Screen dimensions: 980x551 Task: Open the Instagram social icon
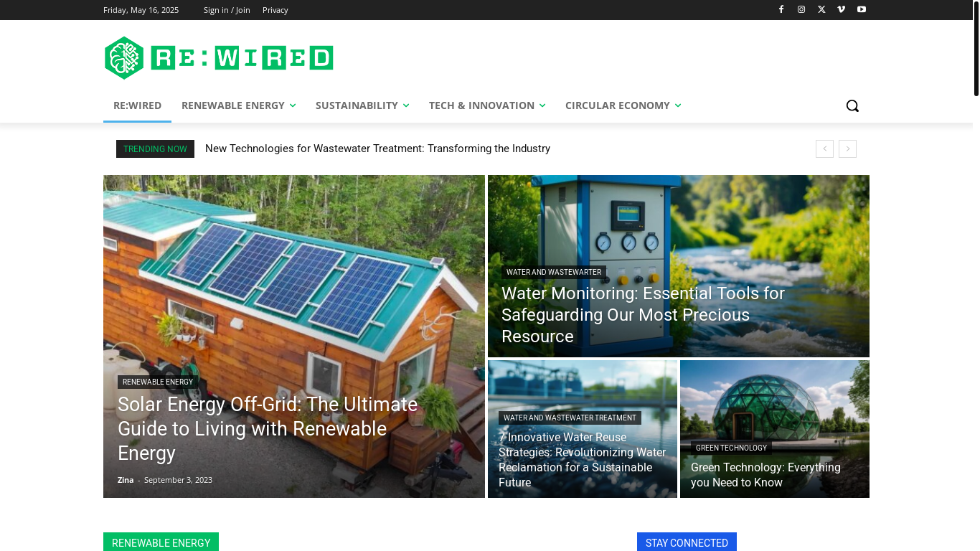click(801, 9)
